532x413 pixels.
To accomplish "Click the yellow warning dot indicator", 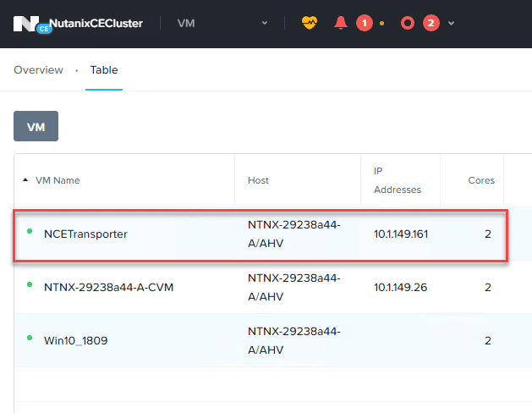I will click(381, 24).
